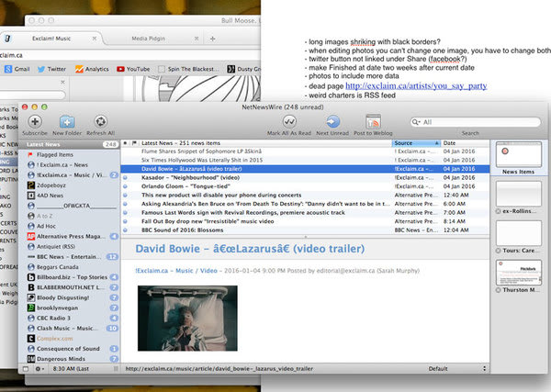Viewport: 551px width, 392px height.
Task: Click the David Bowie Lazarus article headline link
Action: pyautogui.click(x=250, y=249)
